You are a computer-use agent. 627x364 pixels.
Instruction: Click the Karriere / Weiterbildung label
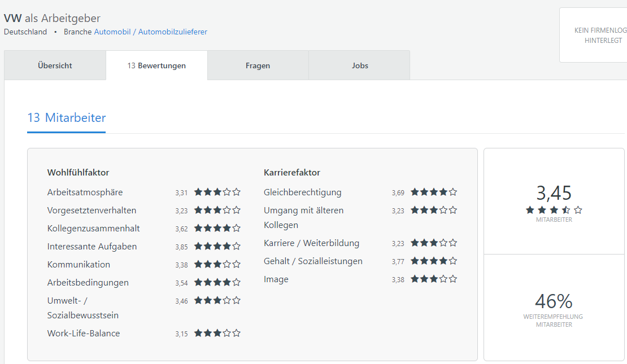[311, 243]
